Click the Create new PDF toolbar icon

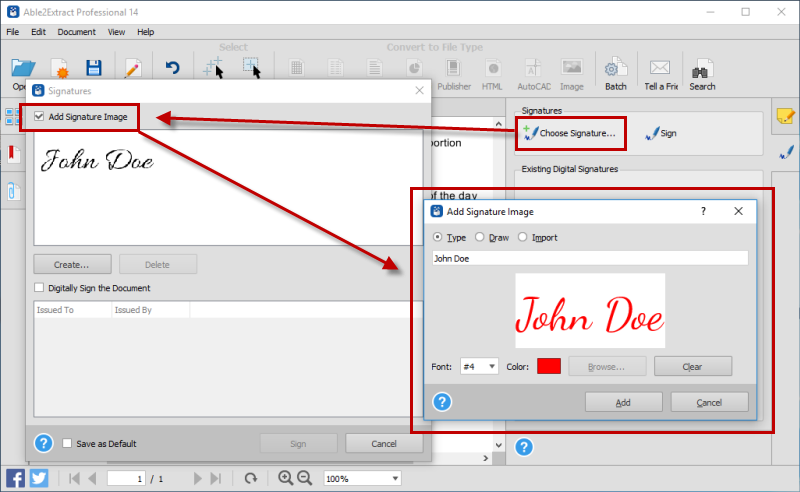pos(60,68)
